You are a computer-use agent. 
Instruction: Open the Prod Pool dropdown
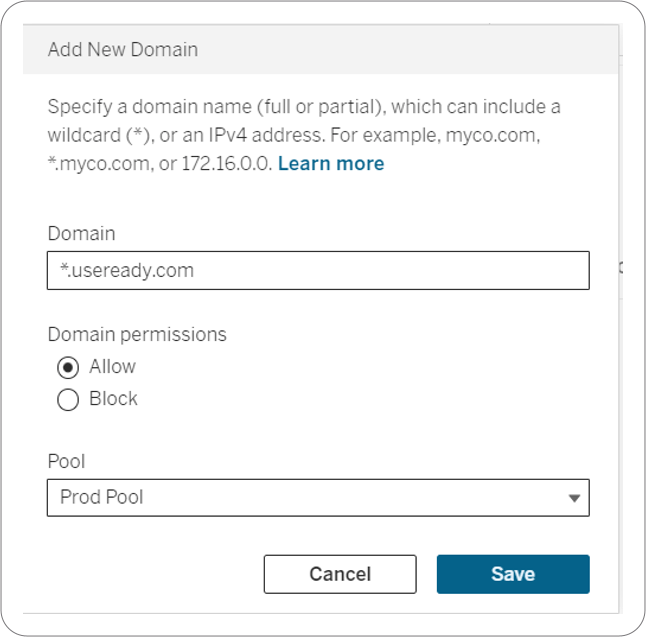[x=318, y=497]
